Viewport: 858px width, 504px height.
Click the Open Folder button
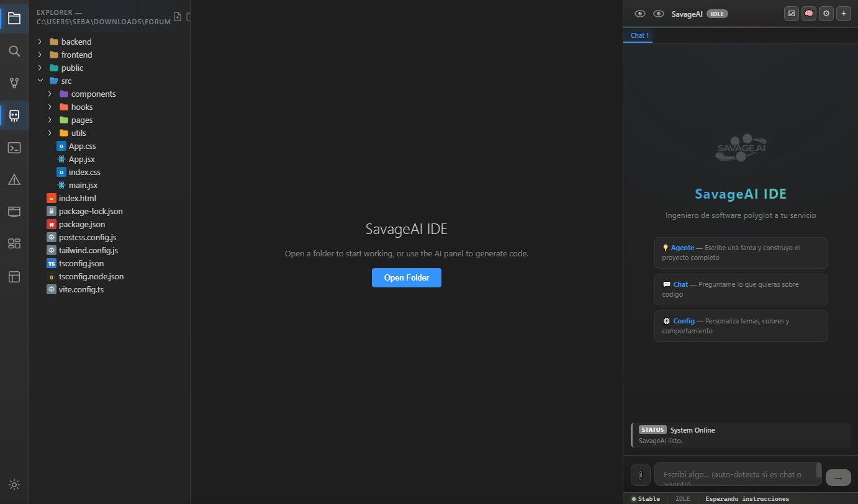407,277
